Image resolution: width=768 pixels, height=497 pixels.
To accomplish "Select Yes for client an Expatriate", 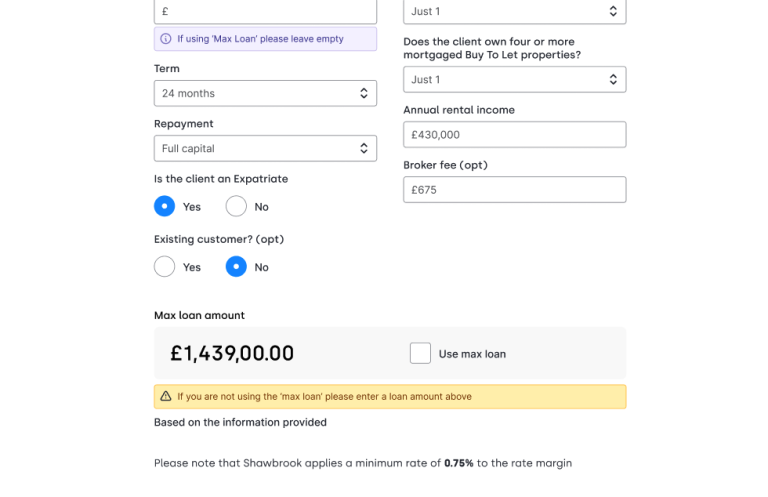I will click(x=165, y=207).
